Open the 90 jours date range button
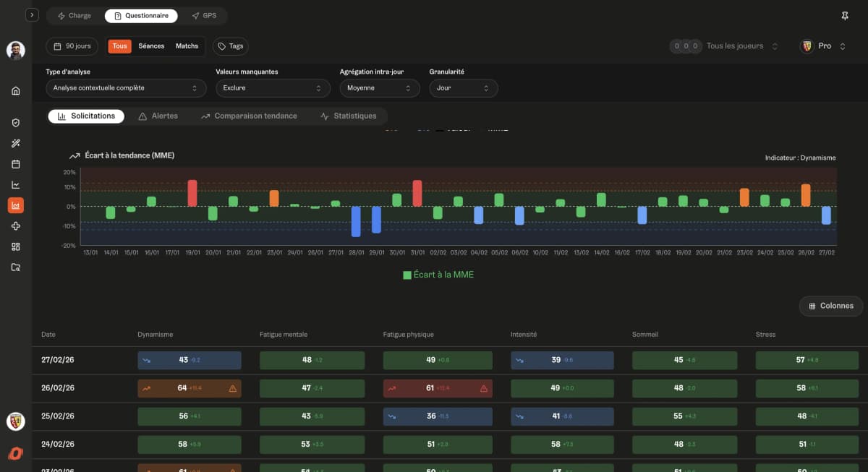 [x=72, y=46]
